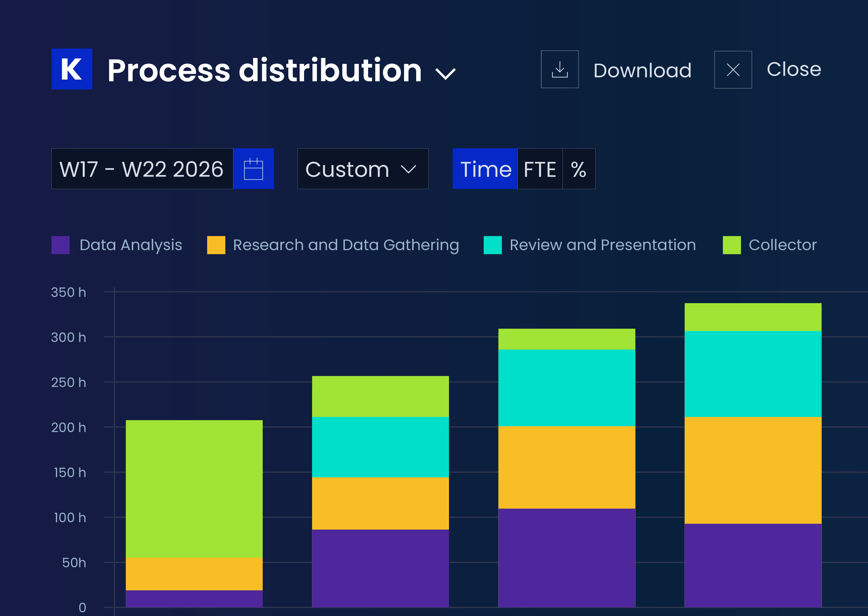The width and height of the screenshot is (868, 616).
Task: Click the X close icon
Action: 733,70
